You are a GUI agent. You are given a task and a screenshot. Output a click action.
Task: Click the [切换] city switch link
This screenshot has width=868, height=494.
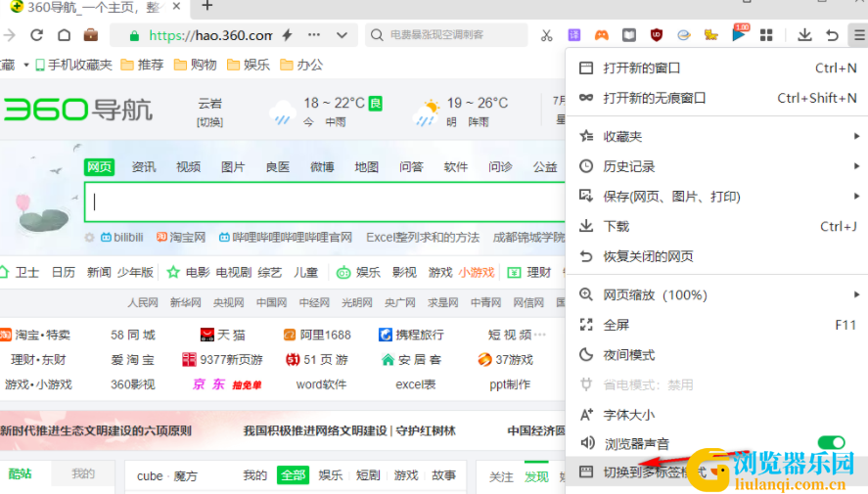pyautogui.click(x=209, y=122)
